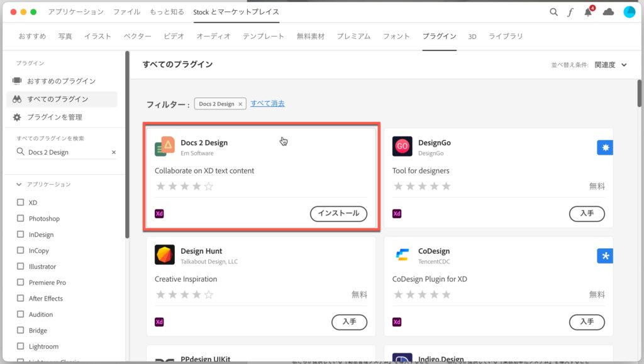Click 入手 button on Design Hunt card
The width and height of the screenshot is (644, 364).
(x=350, y=322)
